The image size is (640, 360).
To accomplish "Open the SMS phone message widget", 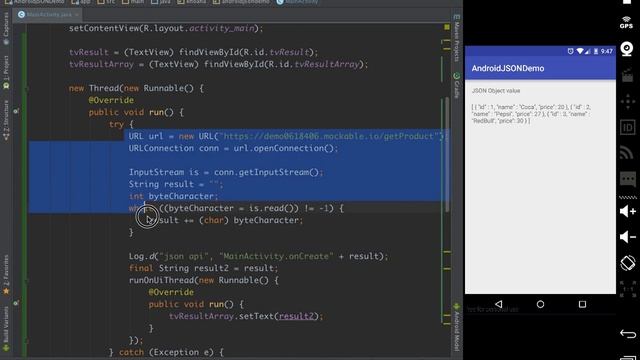I will point(627,179).
